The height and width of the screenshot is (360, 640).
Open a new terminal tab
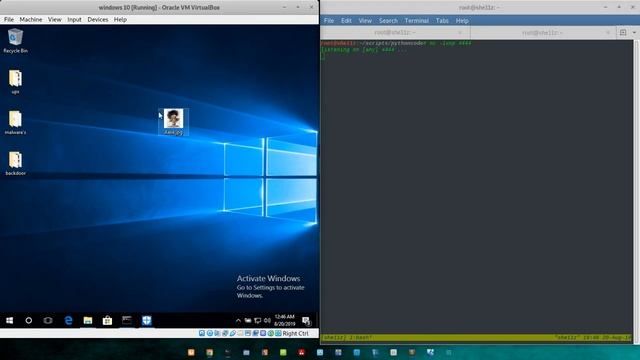point(623,32)
